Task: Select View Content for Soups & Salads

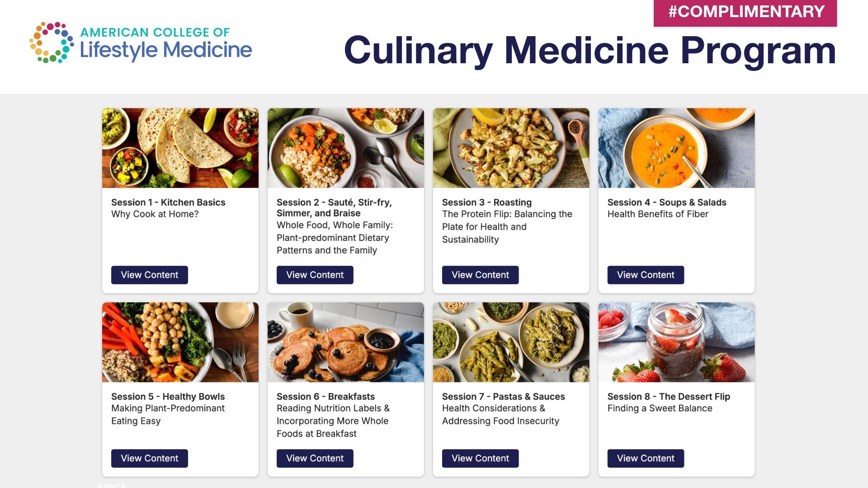Action: [x=646, y=275]
